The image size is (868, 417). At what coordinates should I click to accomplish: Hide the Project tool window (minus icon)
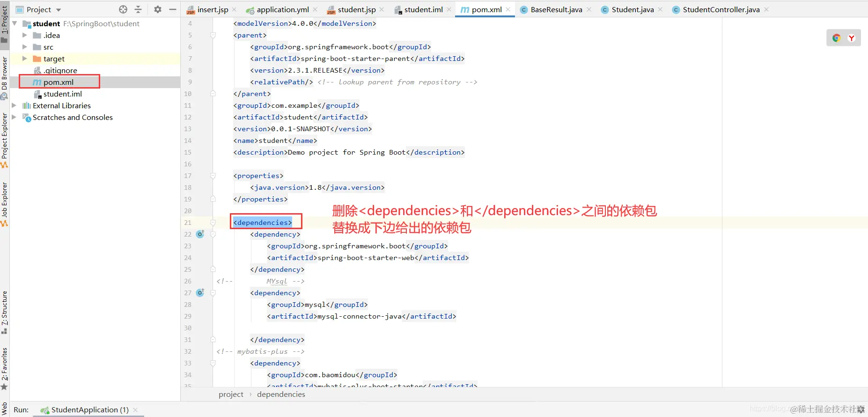(172, 9)
